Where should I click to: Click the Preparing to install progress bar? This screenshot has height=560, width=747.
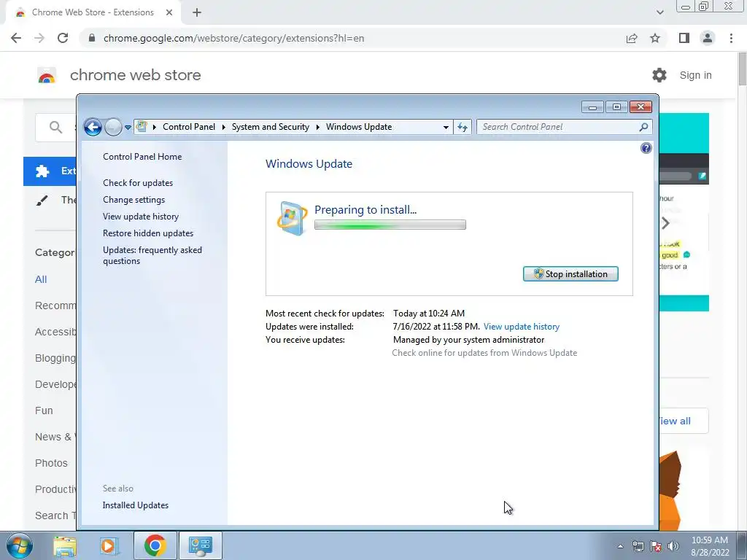tap(390, 225)
